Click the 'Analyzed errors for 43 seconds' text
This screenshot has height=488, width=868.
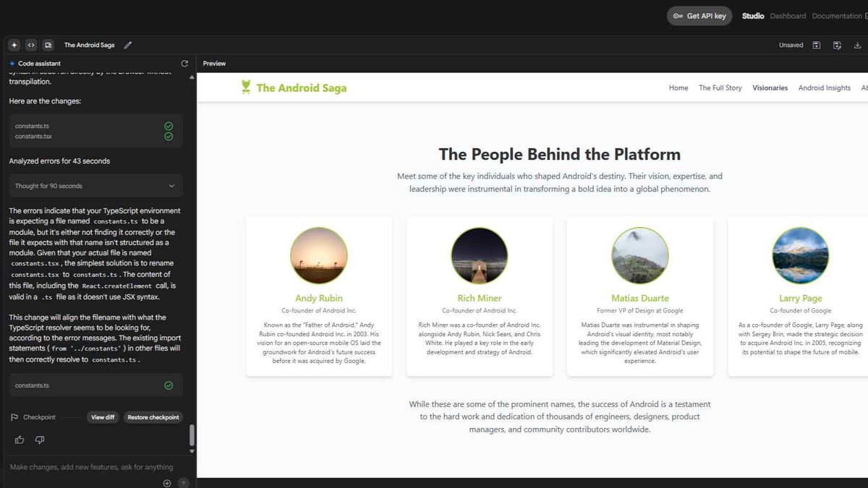[x=59, y=160]
